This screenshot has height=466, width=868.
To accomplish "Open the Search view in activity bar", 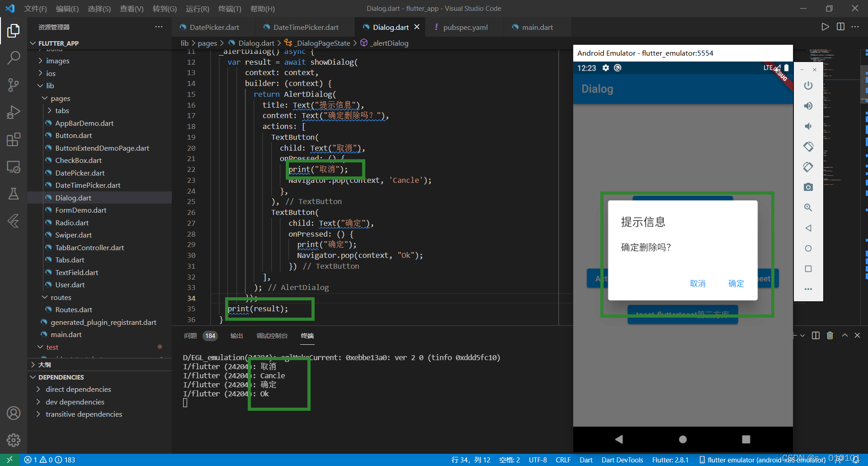I will pyautogui.click(x=14, y=57).
